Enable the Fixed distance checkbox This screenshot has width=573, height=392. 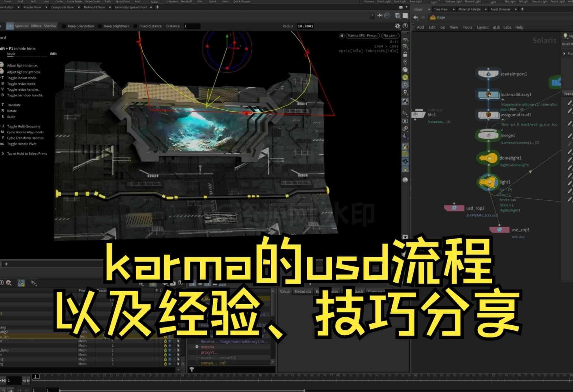[135, 26]
